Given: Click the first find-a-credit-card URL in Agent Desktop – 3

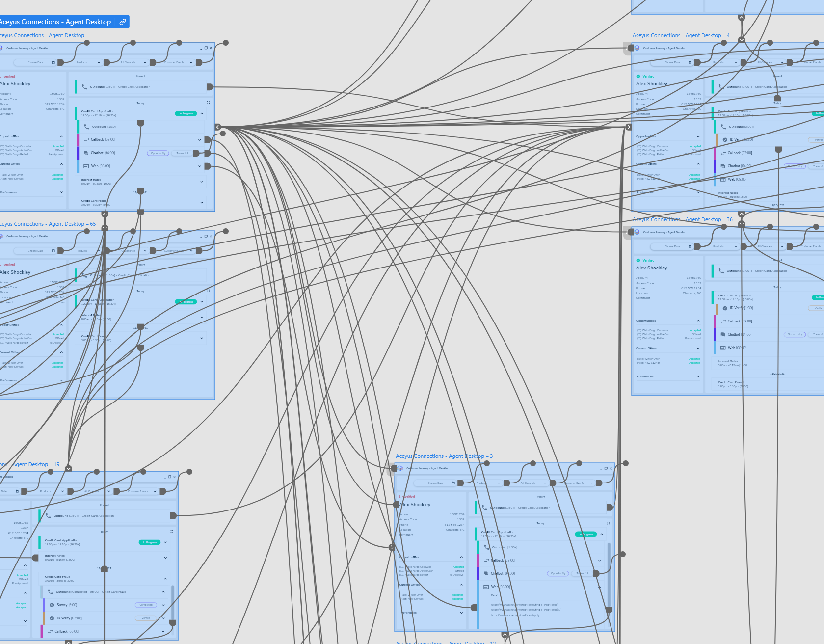Looking at the screenshot, I should click(x=524, y=605).
